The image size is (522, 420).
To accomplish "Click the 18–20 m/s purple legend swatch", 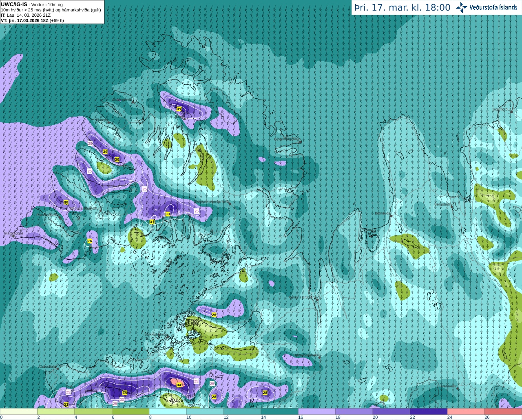I will click(354, 411).
